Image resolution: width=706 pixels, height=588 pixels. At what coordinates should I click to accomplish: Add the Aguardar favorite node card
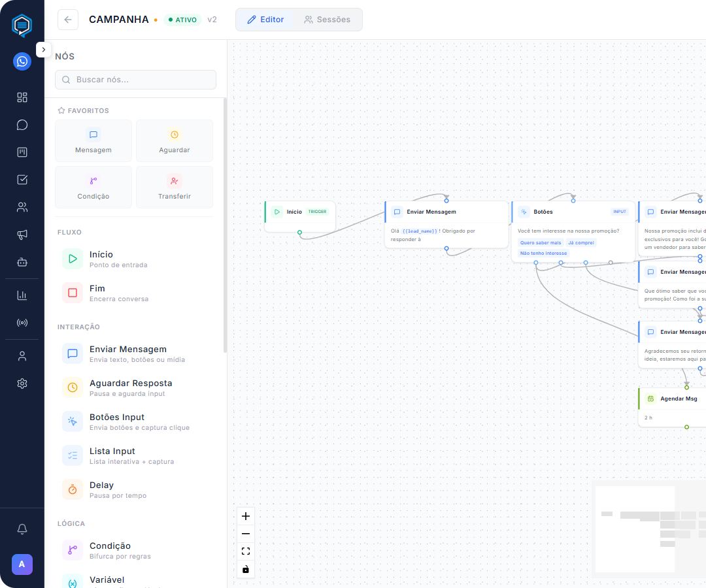(x=175, y=140)
